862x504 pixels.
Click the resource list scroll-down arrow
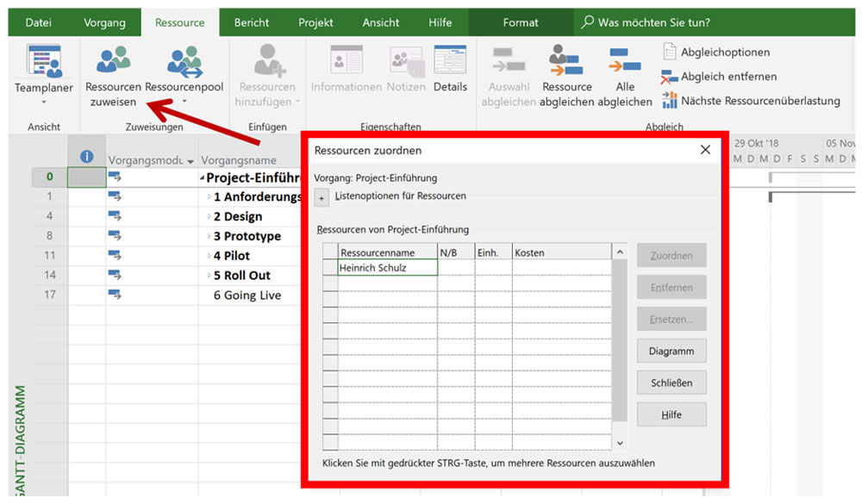click(620, 442)
